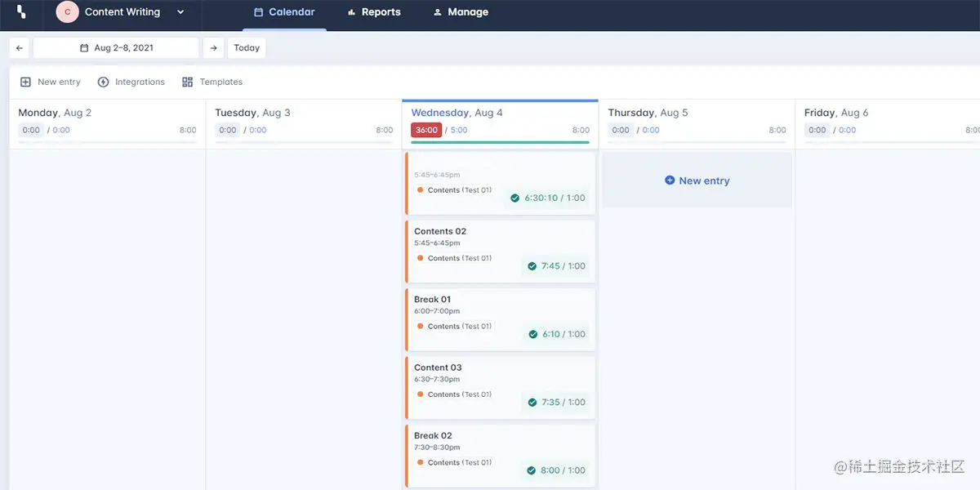Click Contents (Test 01) tag in Contents 02

click(454, 258)
